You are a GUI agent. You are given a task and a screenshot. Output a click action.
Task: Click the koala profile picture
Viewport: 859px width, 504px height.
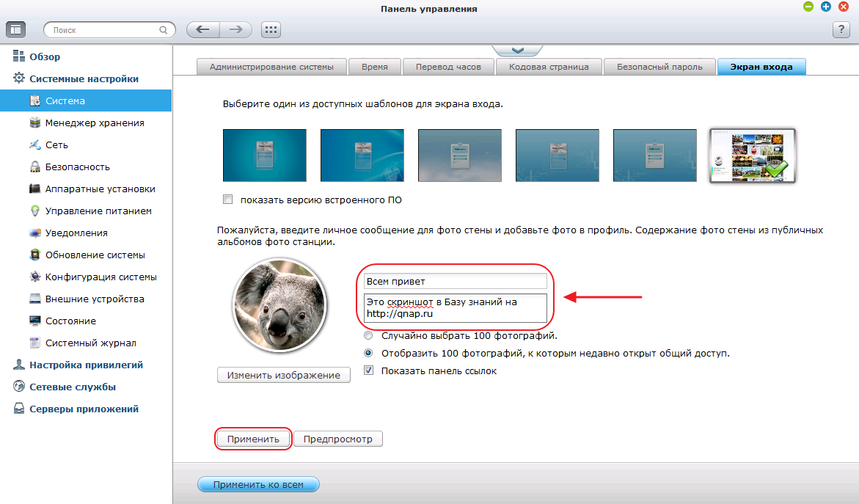point(280,304)
